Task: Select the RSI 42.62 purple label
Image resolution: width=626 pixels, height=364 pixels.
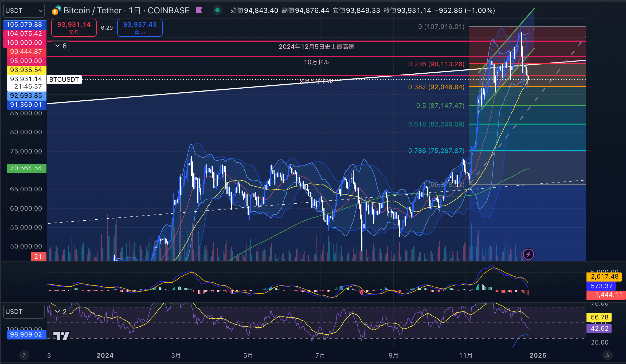Action: [599, 329]
